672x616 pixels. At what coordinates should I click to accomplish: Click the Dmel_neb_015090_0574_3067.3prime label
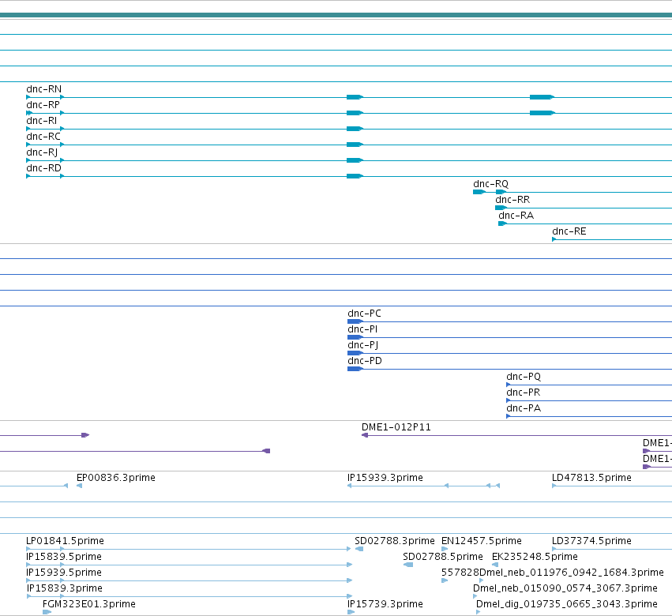(x=565, y=588)
